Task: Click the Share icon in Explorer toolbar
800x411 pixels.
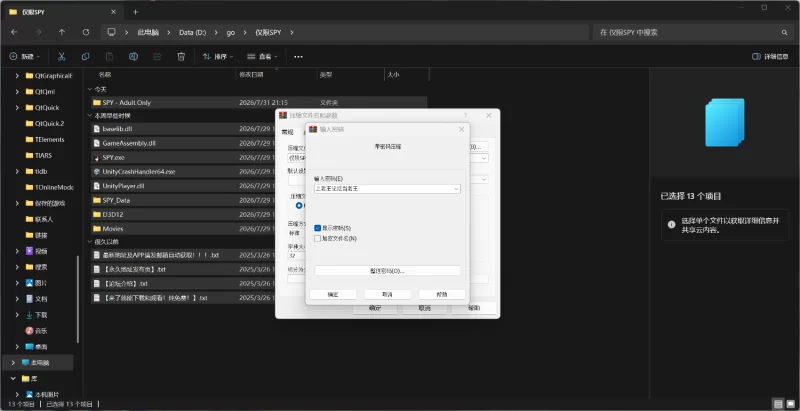Action: (x=157, y=57)
